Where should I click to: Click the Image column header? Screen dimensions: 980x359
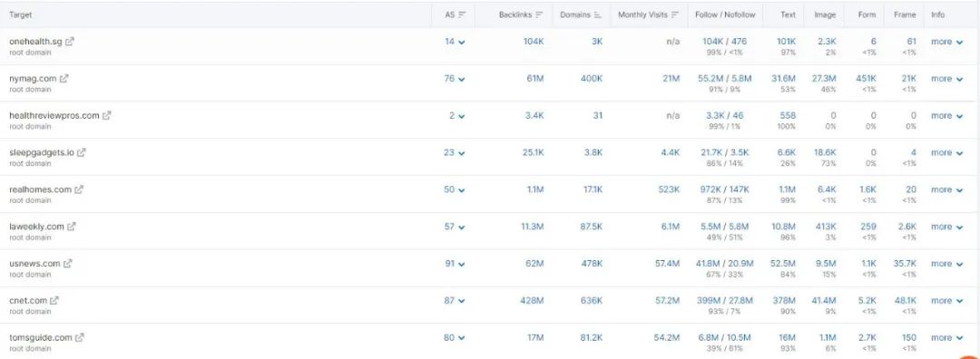point(825,15)
